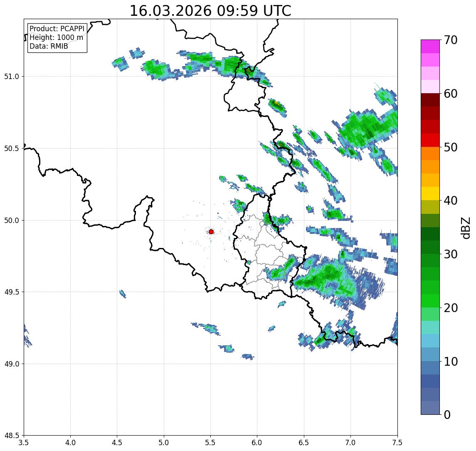The height and width of the screenshot is (451, 476).
Task: Click longitude axis label 4.5
Action: (x=117, y=442)
